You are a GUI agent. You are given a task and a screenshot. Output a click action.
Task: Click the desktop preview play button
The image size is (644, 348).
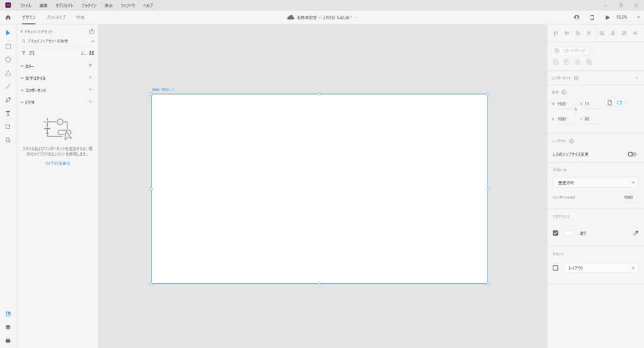pyautogui.click(x=608, y=18)
